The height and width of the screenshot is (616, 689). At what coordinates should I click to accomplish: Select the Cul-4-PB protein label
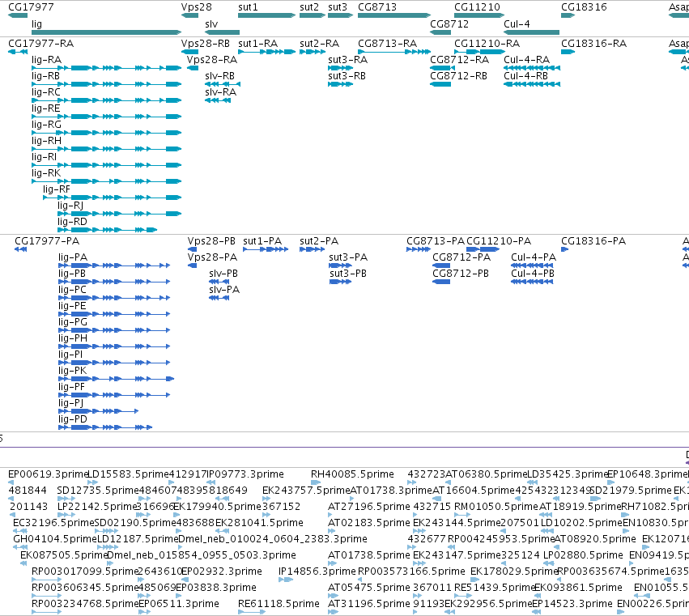click(x=534, y=274)
